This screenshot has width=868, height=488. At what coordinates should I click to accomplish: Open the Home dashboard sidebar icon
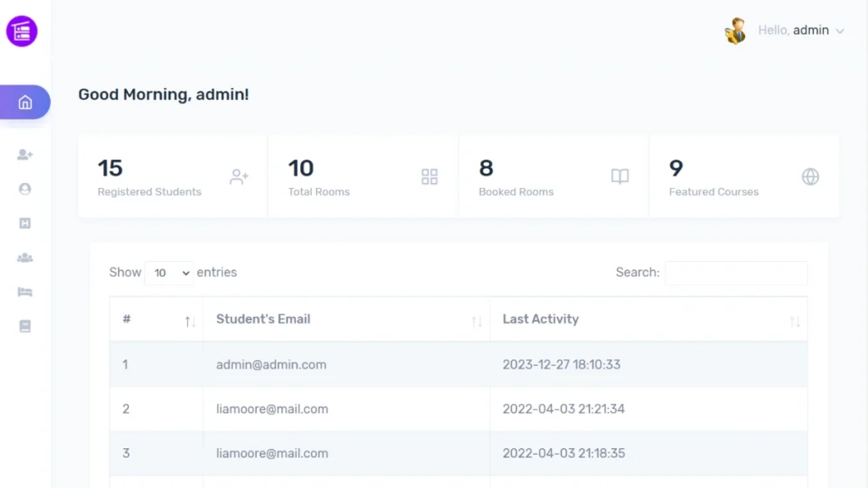click(25, 103)
